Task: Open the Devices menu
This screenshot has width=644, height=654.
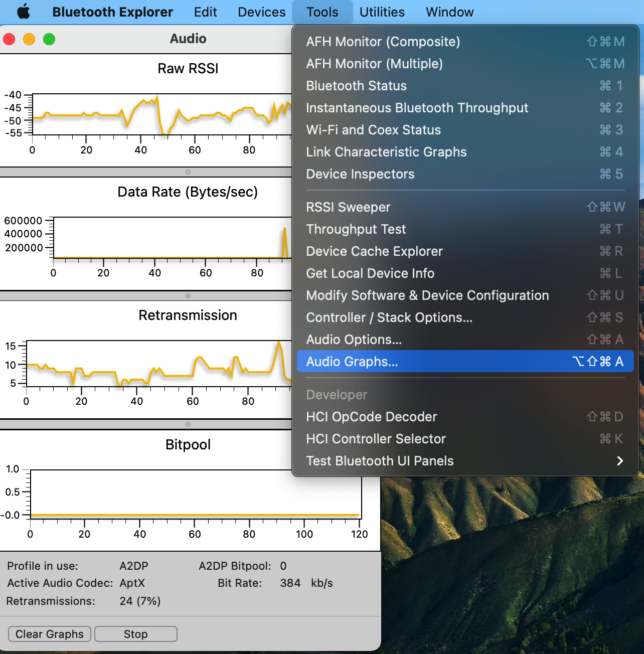Action: (262, 12)
